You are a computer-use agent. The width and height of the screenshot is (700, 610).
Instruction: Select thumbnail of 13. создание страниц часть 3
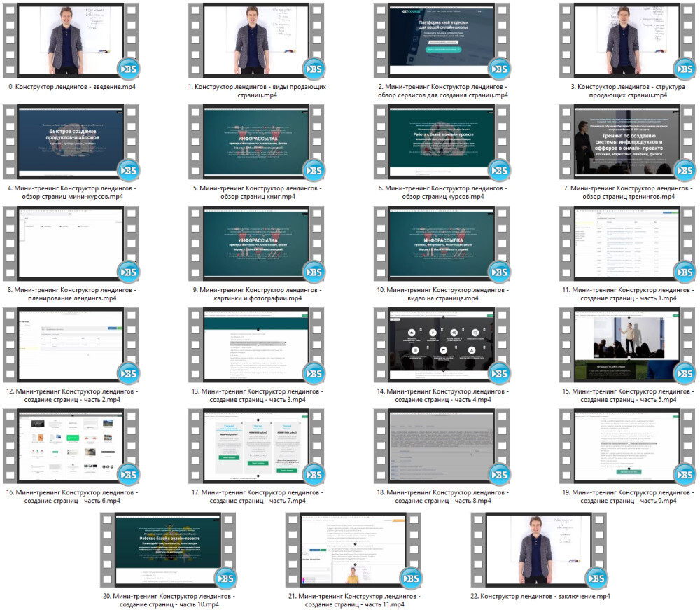coord(256,345)
